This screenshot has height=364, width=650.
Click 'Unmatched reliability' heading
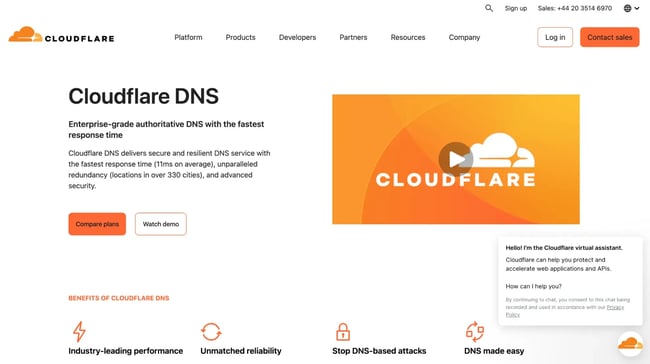(x=241, y=351)
